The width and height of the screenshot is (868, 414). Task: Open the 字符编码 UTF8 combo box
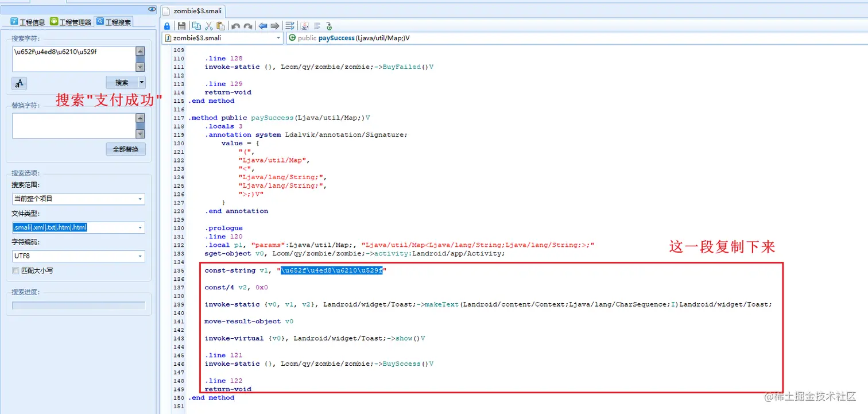(78, 256)
